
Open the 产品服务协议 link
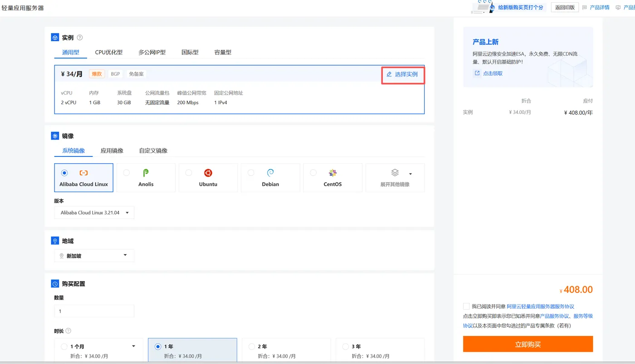click(x=555, y=316)
